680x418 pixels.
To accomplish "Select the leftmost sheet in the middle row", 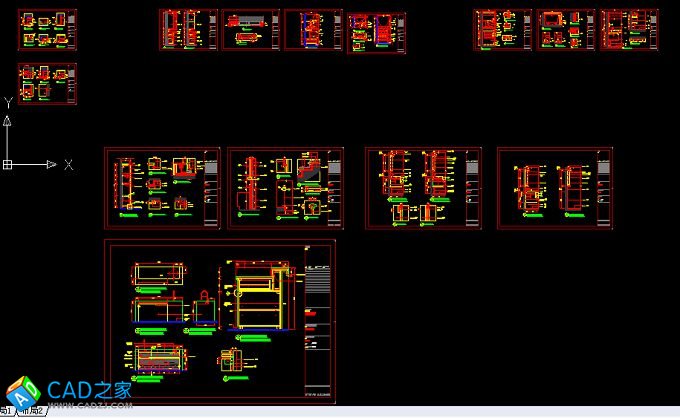I will [x=162, y=189].
